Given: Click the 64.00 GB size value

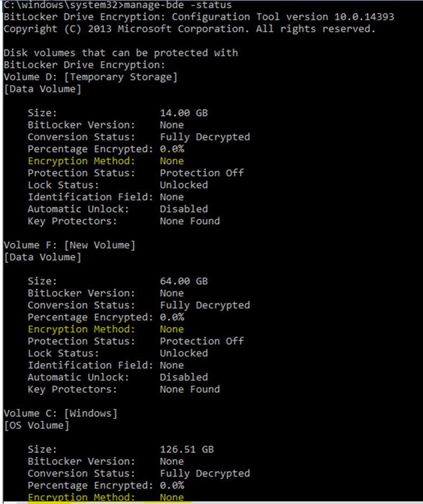Looking at the screenshot, I should (184, 281).
